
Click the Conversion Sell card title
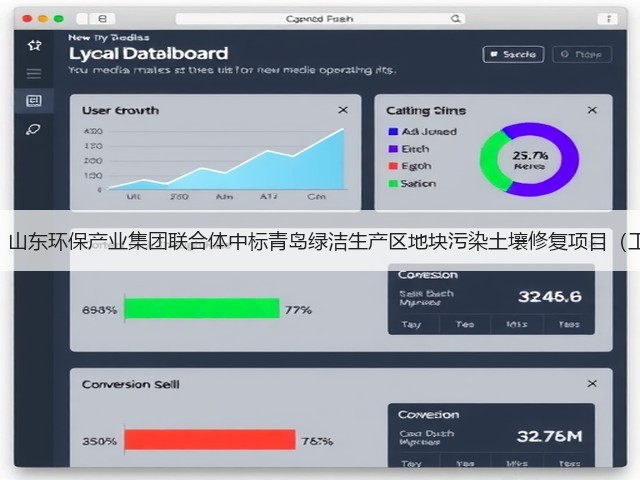point(130,384)
